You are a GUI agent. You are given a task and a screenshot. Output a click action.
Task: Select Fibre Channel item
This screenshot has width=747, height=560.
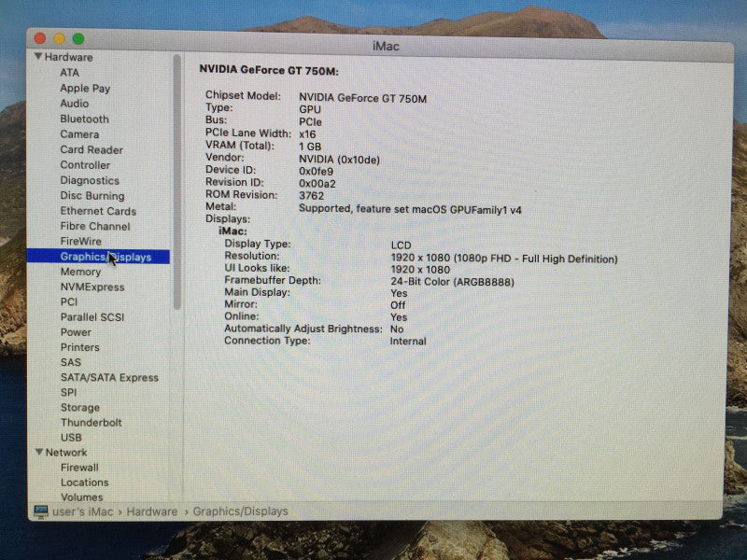(x=95, y=226)
